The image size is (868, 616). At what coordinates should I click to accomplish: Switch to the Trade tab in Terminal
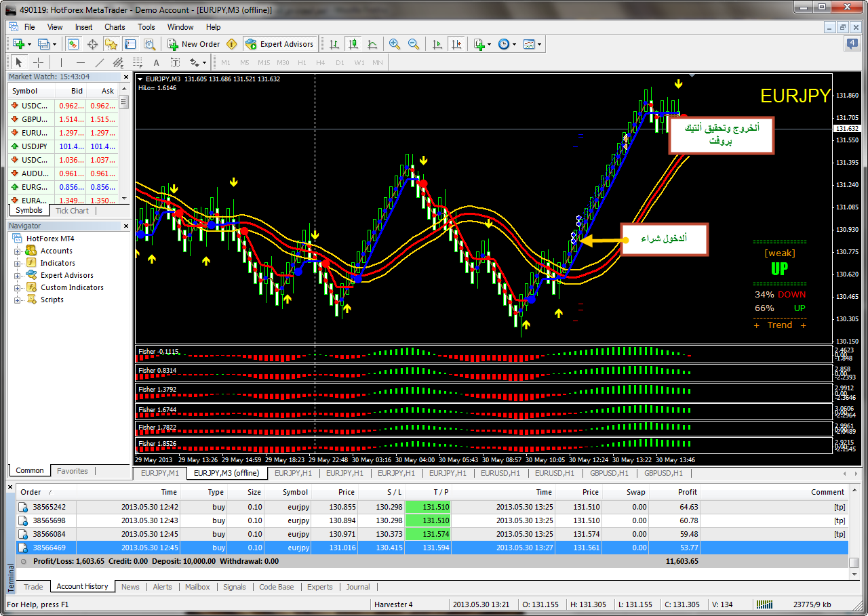click(33, 587)
